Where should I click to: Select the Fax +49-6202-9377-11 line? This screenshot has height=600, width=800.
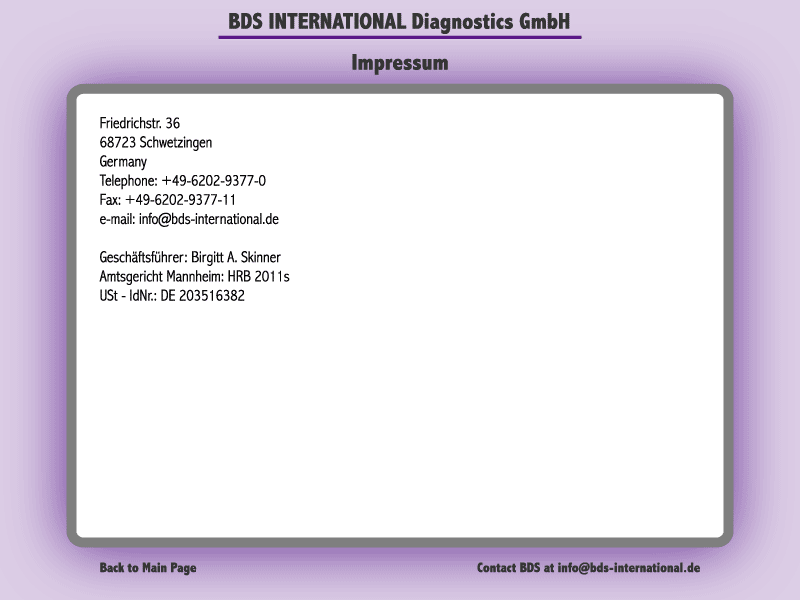[x=167, y=200]
